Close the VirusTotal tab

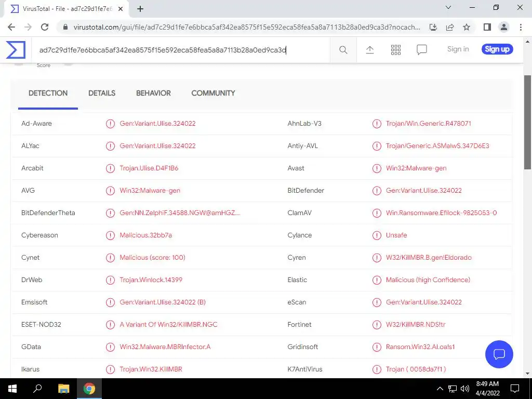tap(120, 9)
